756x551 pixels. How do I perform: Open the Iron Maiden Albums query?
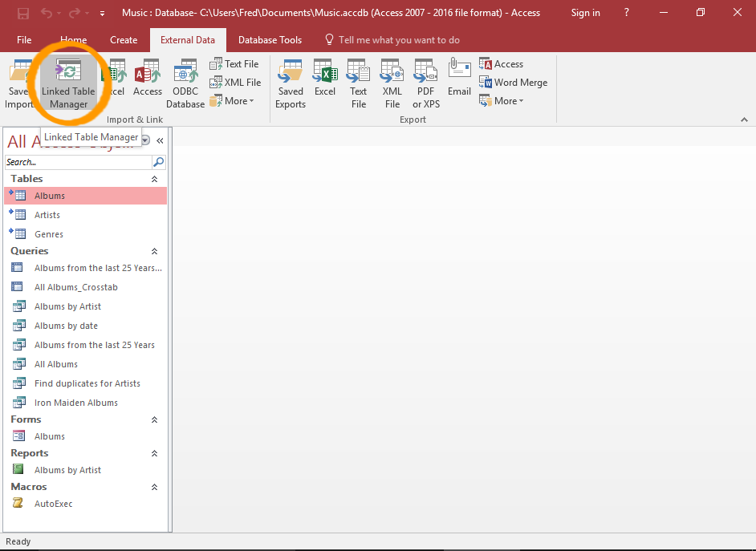click(86, 403)
